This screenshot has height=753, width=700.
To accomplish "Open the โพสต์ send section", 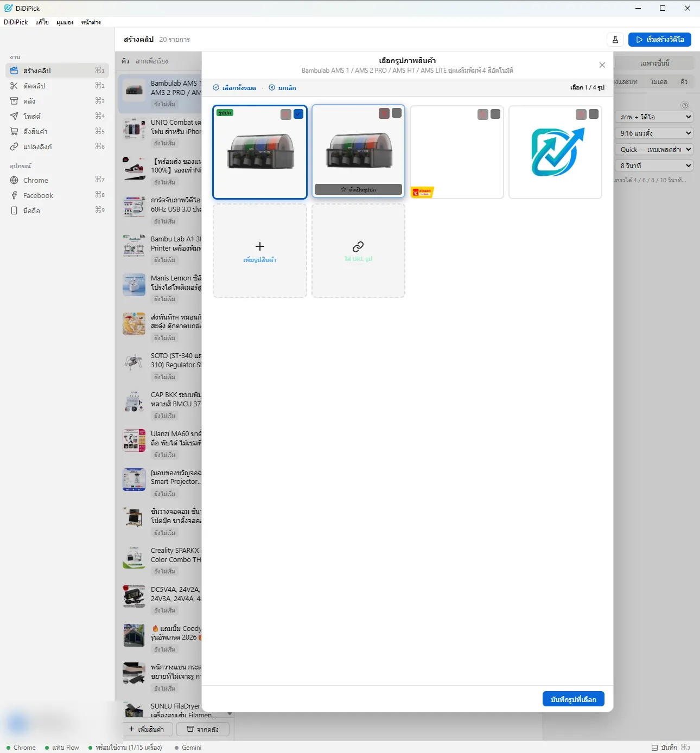I will tap(57, 116).
